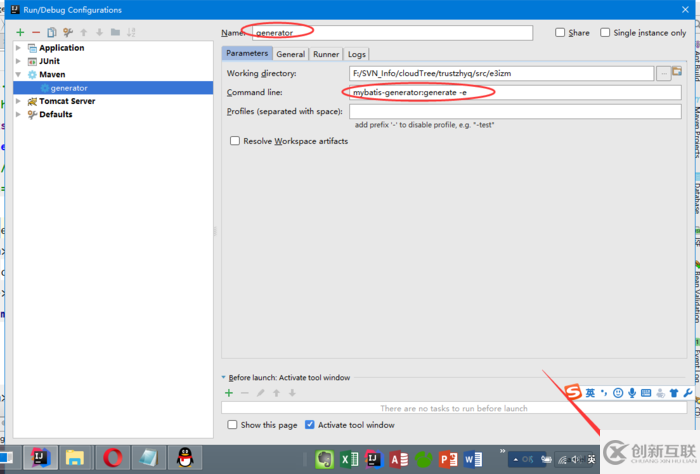Open the Sogou emoji smiley panel
This screenshot has width=700, height=474.
click(x=618, y=393)
